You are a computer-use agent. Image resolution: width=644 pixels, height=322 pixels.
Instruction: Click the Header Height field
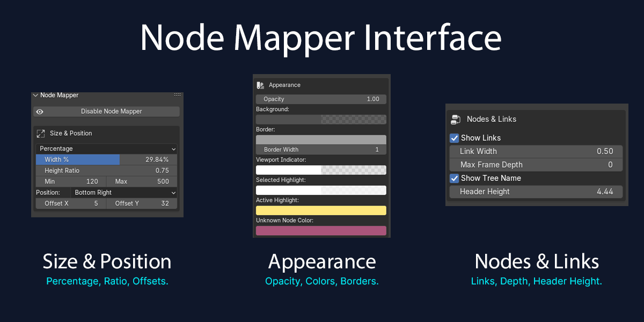click(x=536, y=192)
